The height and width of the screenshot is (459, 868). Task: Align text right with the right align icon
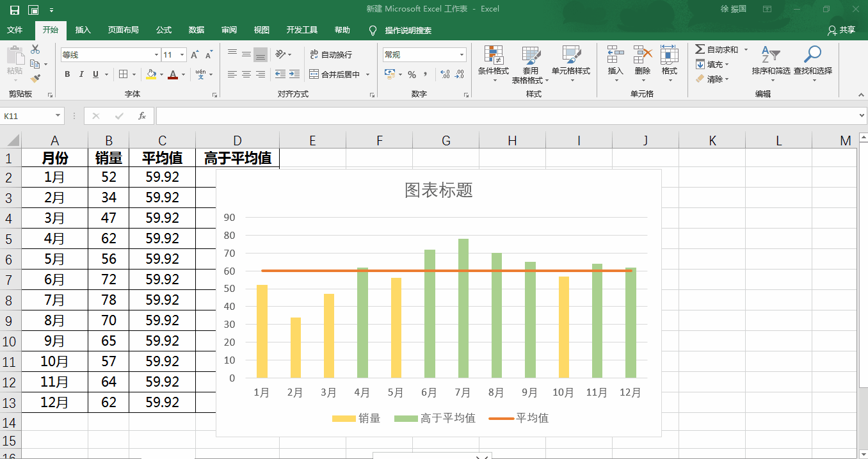(260, 74)
